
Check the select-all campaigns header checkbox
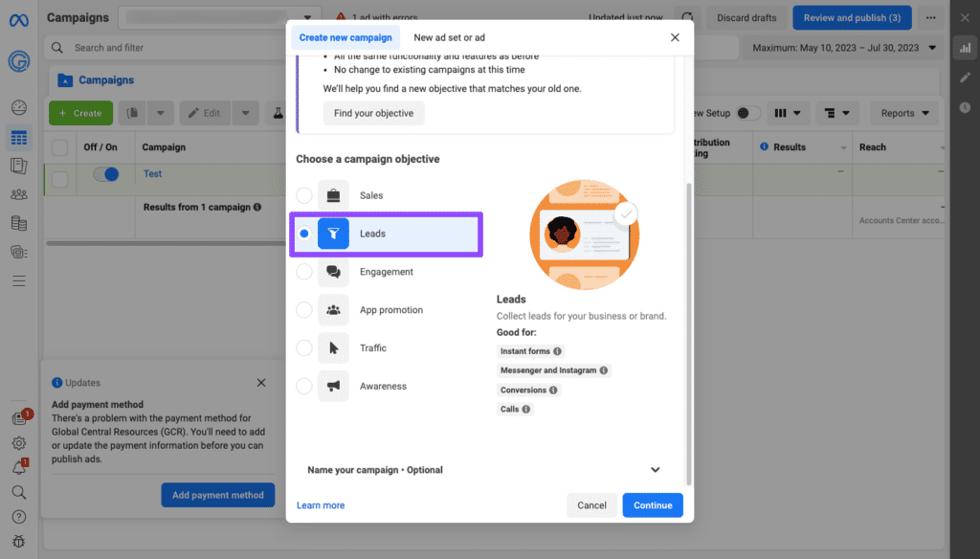(60, 147)
